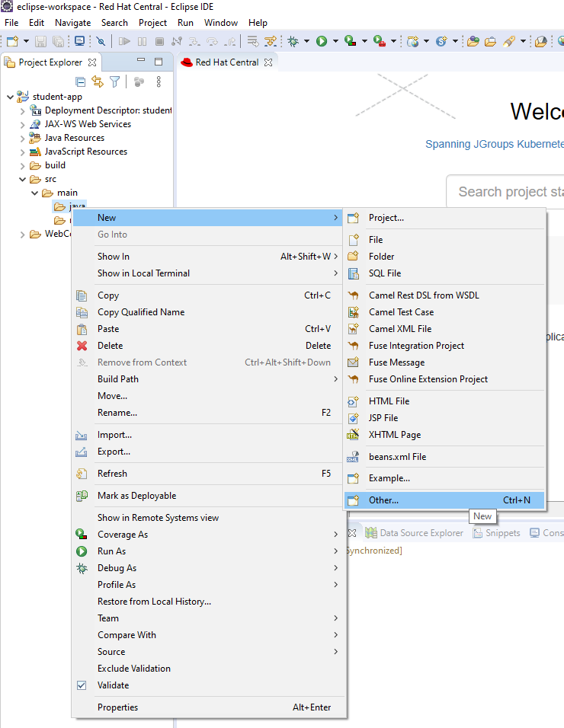Toggle Link with Editor in Project Explorer
The width and height of the screenshot is (564, 728).
point(97,82)
